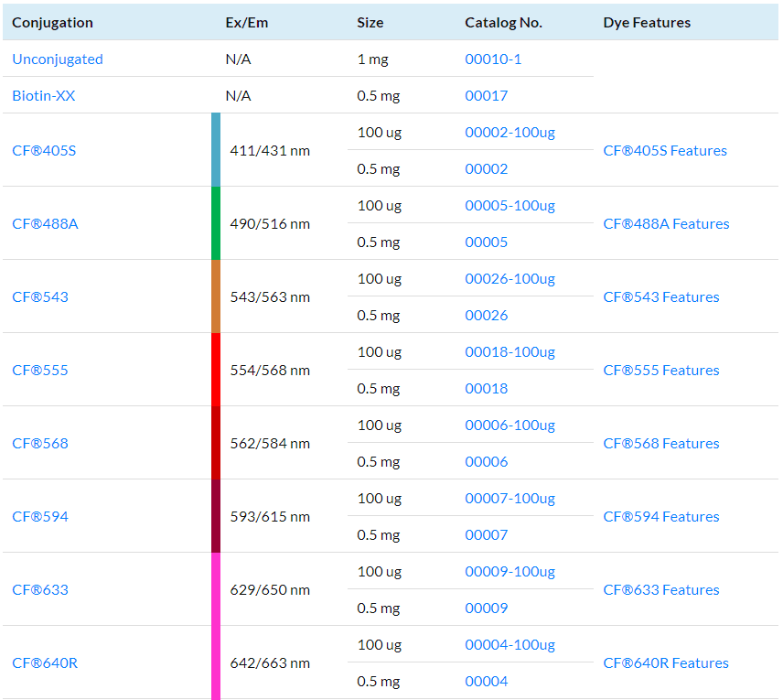Open the CF®543 Features link

point(660,297)
